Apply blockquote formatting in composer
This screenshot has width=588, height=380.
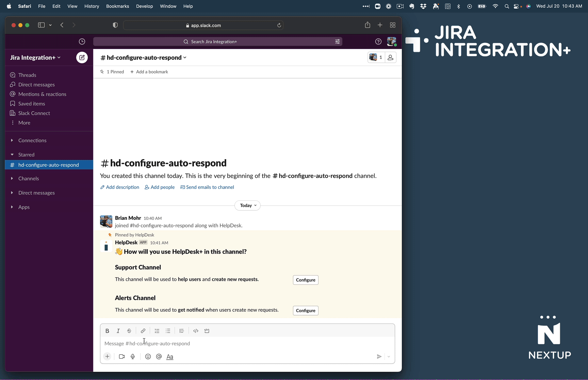[182, 331]
